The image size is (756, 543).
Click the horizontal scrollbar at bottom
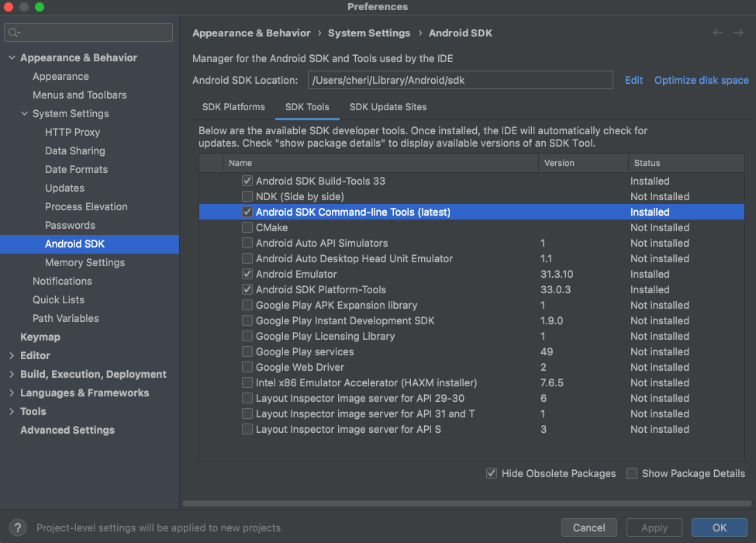466,503
